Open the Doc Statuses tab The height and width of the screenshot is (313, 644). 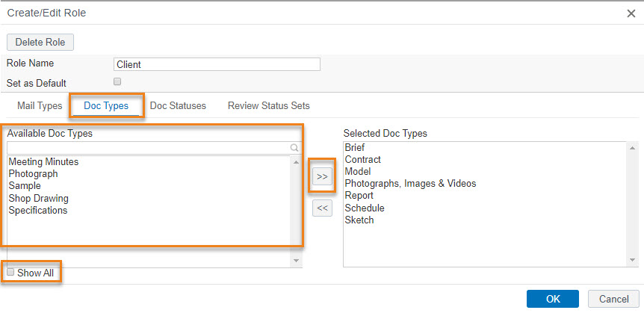click(x=178, y=106)
